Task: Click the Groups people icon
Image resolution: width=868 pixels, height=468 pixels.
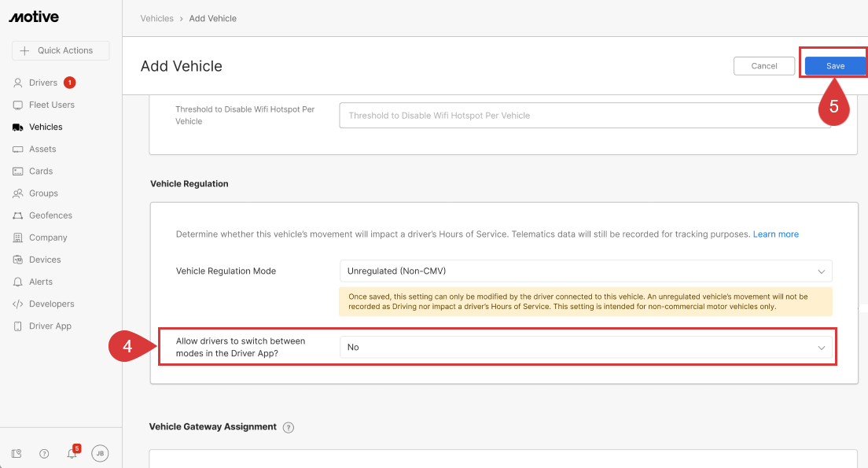Action: [18, 193]
